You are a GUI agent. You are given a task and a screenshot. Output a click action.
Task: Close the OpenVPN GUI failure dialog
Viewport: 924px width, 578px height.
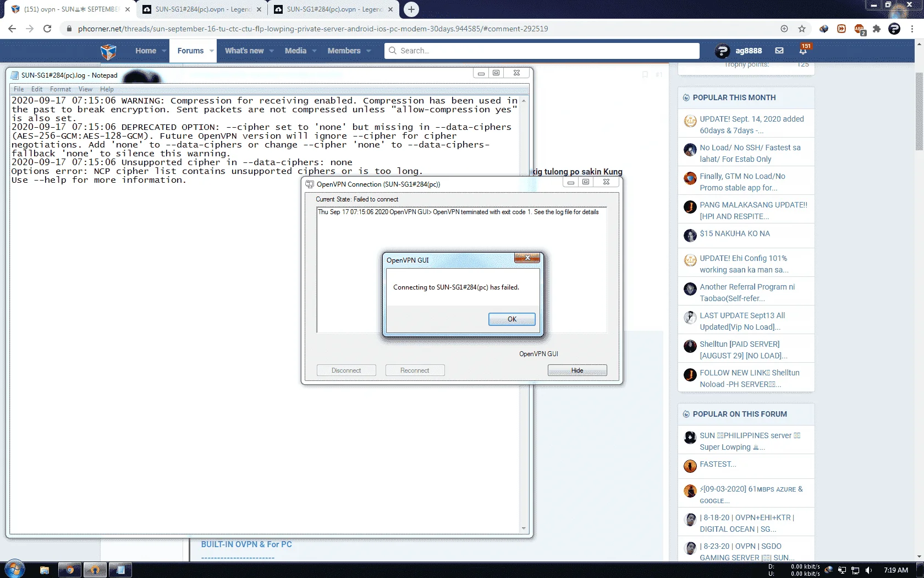(527, 258)
